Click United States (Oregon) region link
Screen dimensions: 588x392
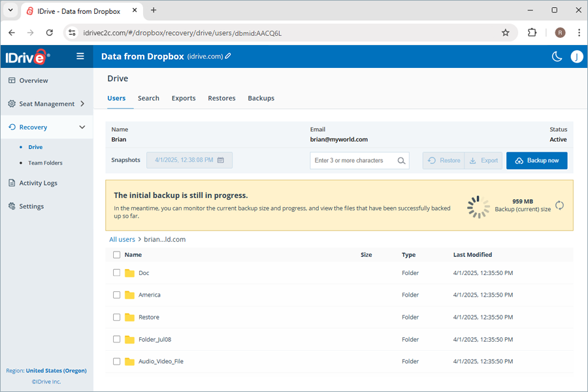(56, 370)
